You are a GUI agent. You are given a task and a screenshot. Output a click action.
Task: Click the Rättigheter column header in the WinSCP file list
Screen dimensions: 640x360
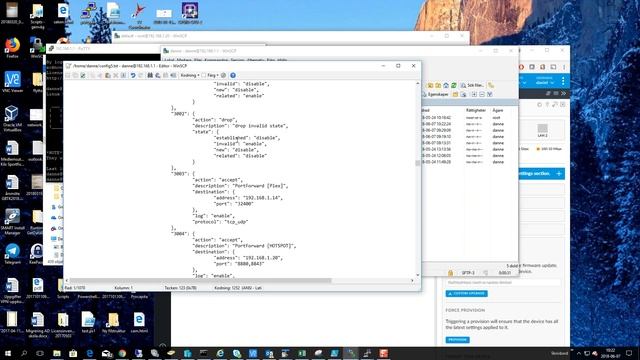tap(476, 110)
